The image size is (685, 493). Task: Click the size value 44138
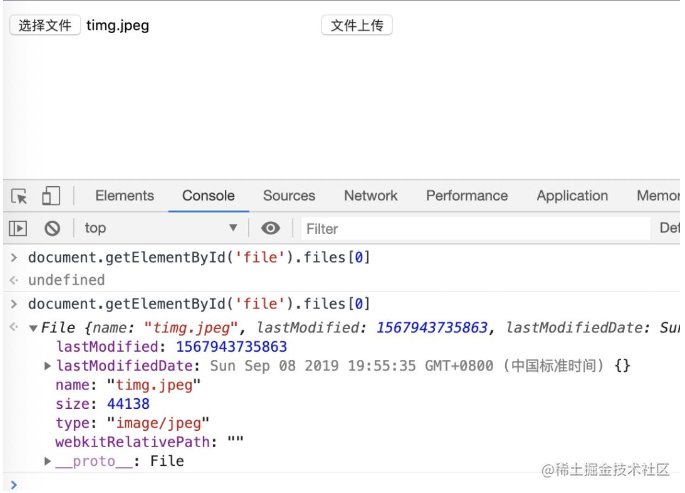(x=128, y=404)
